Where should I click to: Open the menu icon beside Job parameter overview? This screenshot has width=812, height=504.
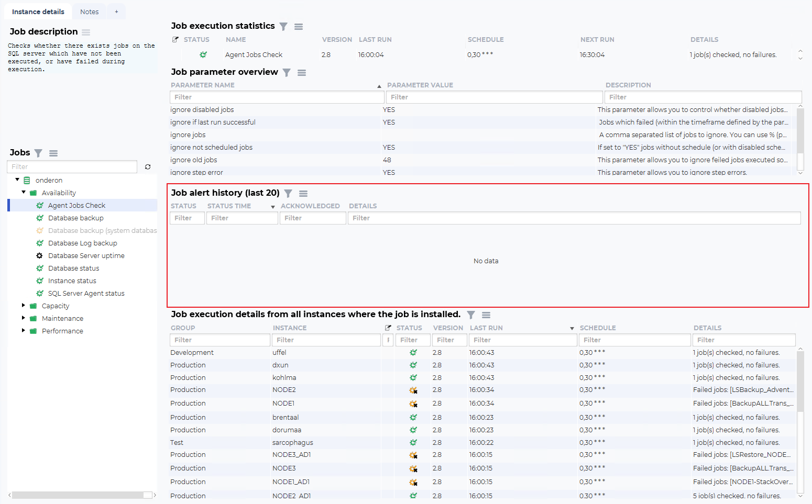point(302,73)
